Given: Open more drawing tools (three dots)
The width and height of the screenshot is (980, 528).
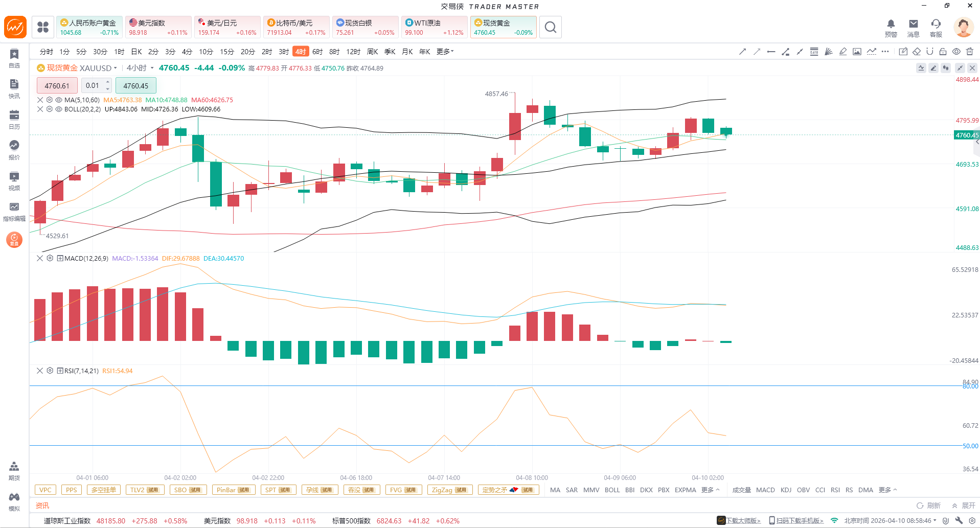Looking at the screenshot, I should point(885,52).
